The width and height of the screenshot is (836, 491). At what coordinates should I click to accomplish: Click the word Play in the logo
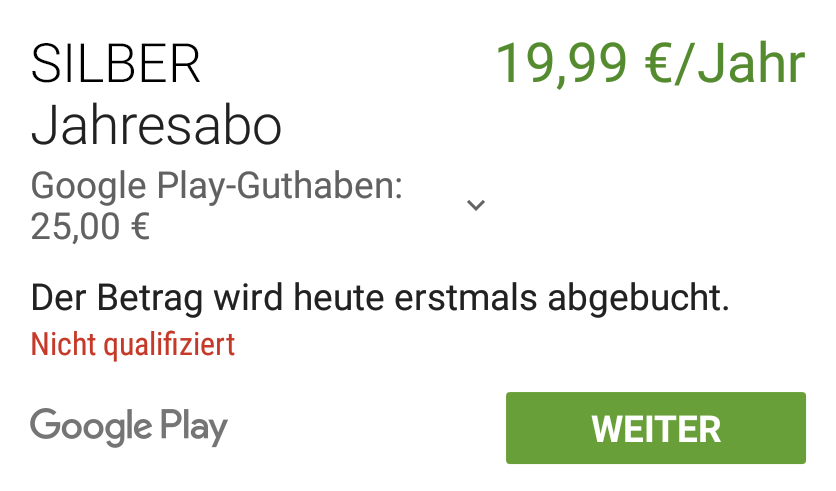[194, 428]
